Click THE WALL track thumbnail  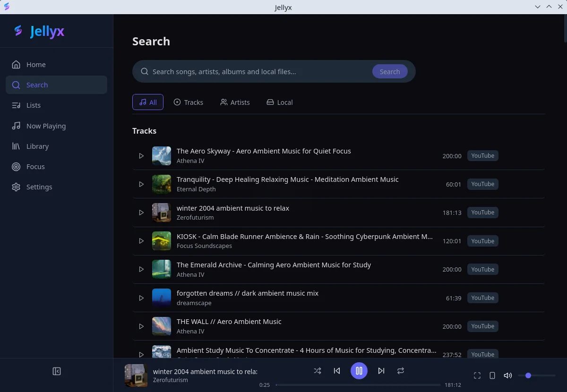[x=162, y=326]
